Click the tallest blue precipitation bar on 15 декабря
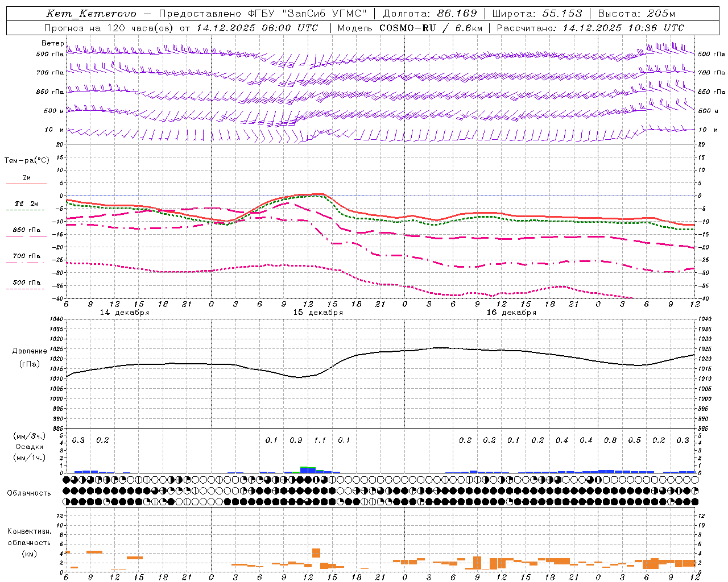Image resolution: width=728 pixels, height=582 pixels. click(304, 470)
